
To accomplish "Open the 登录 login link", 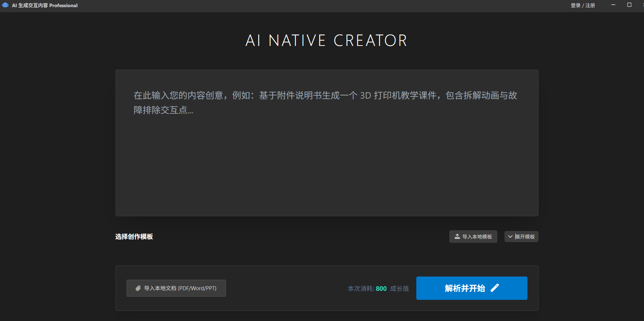I will (x=575, y=5).
